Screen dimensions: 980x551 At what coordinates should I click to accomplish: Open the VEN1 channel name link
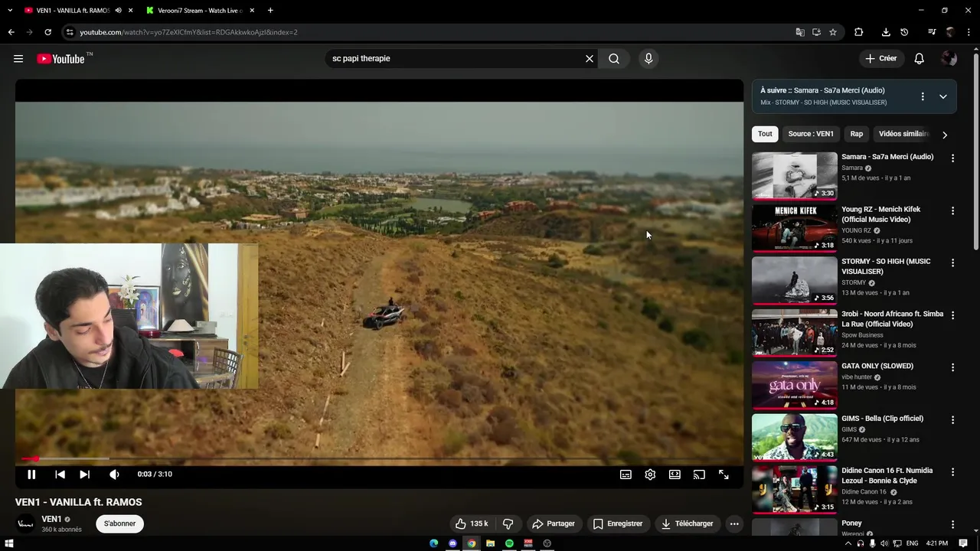51,519
